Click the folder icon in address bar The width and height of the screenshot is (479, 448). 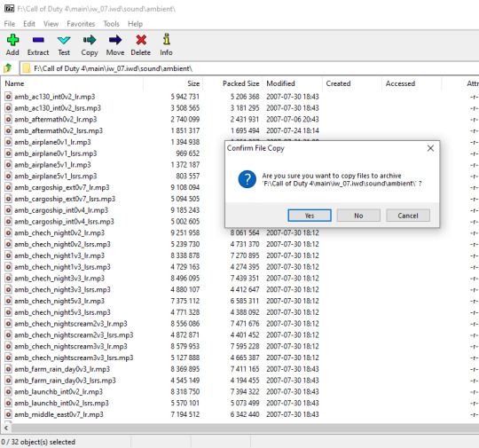[x=27, y=68]
